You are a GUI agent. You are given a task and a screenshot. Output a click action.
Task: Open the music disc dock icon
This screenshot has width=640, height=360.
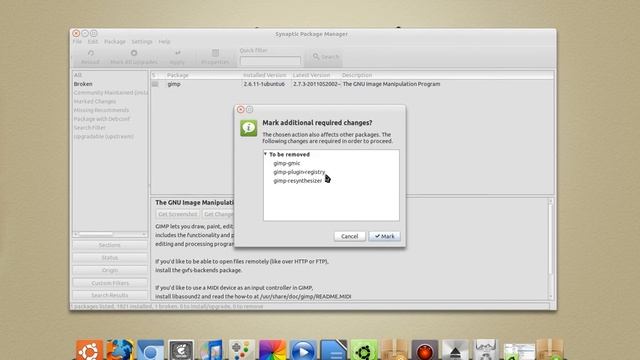(211, 350)
